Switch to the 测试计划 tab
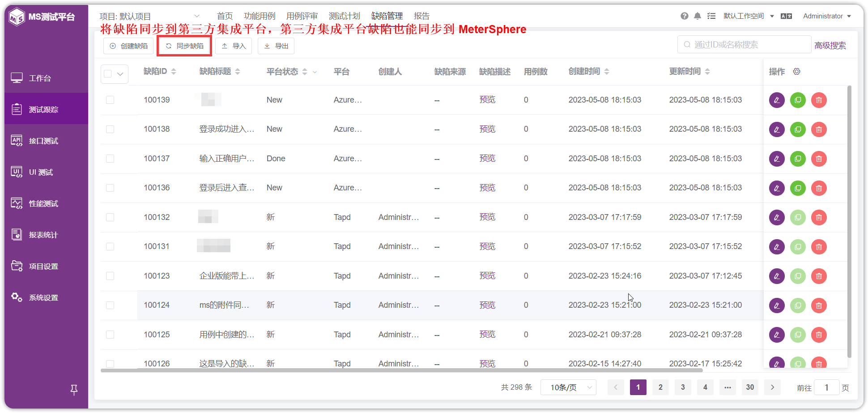 pos(345,16)
